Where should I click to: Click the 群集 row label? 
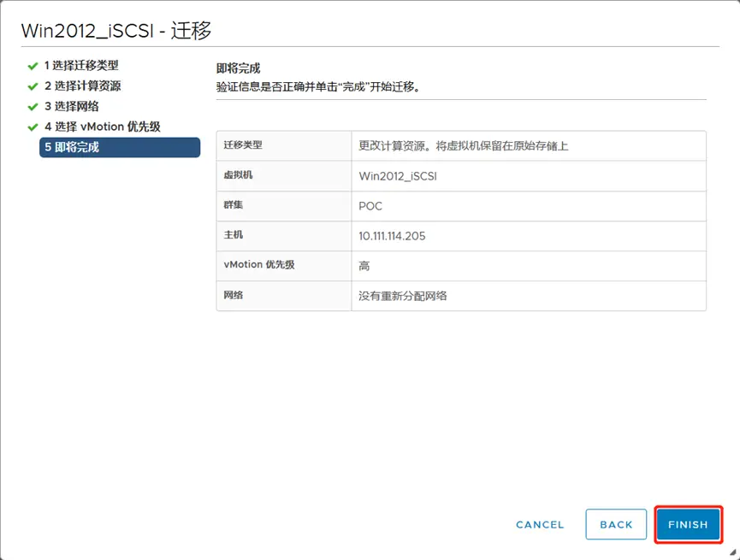click(x=234, y=204)
